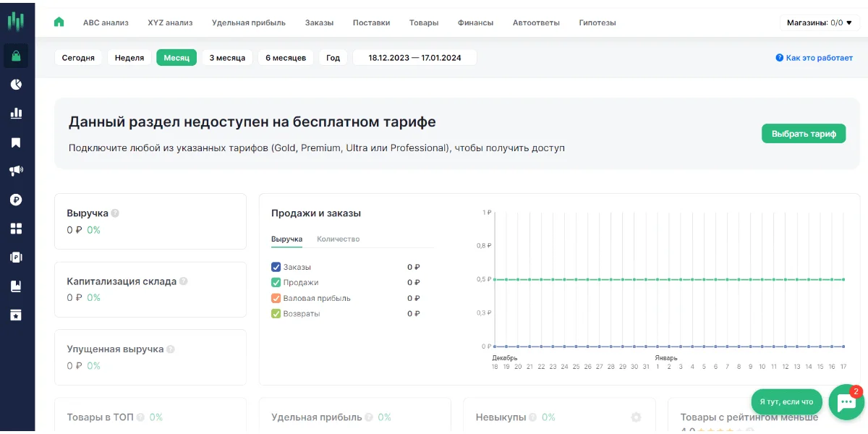Image resolution: width=868 pixels, height=434 pixels.
Task: Click the green home icon
Action: point(59,22)
